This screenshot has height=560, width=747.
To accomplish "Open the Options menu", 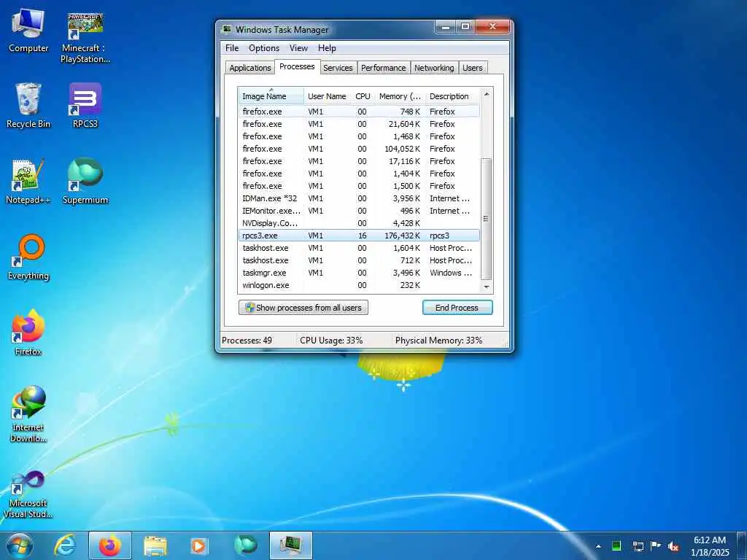I will [264, 48].
